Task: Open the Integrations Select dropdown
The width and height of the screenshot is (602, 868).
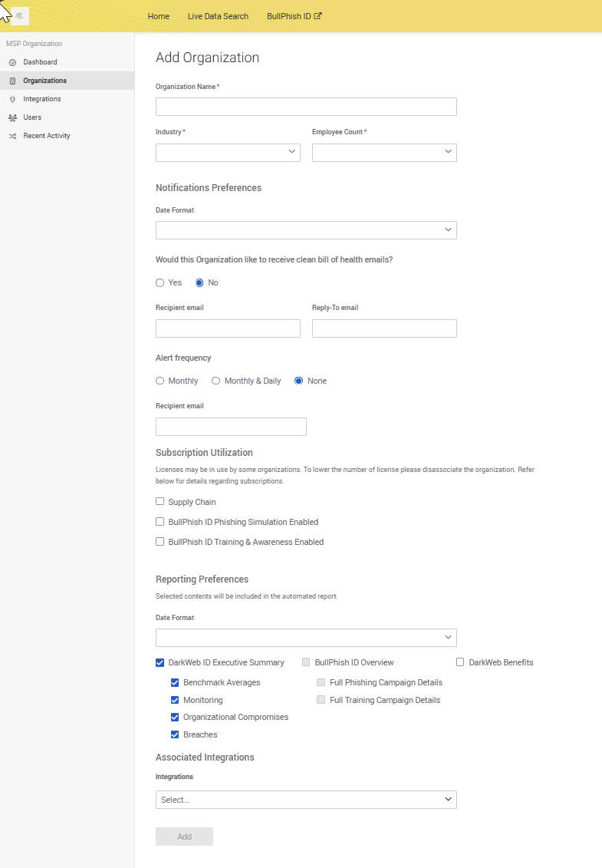Action: 306,800
